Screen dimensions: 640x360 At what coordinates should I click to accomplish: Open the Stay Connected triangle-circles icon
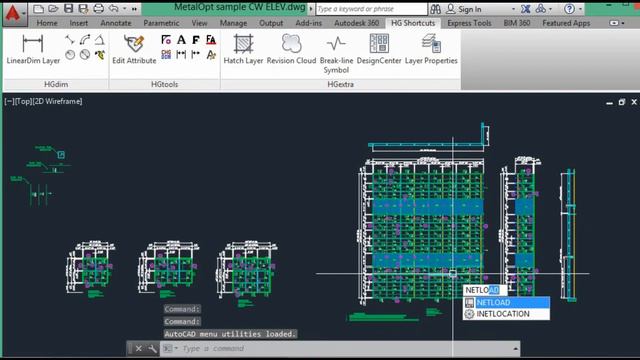(541, 9)
